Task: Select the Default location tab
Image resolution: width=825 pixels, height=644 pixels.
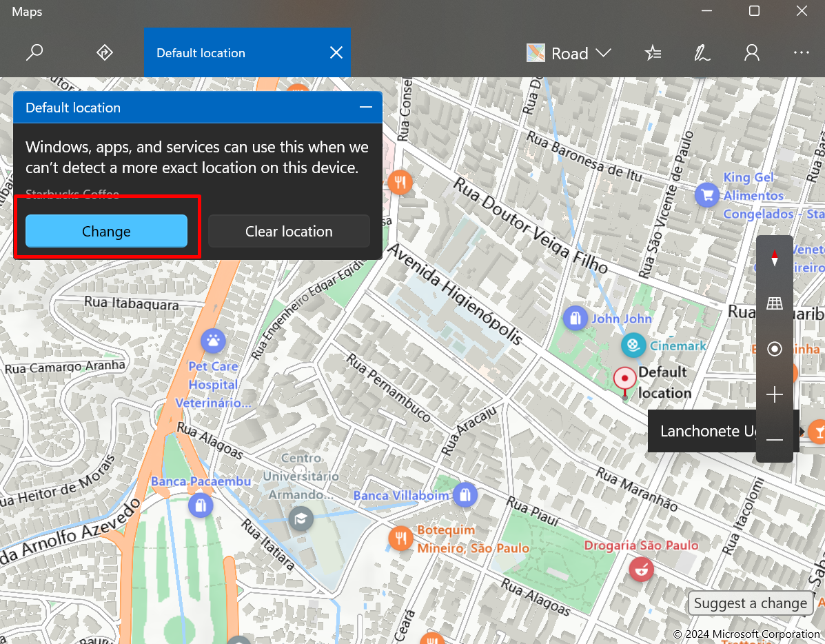Action: (247, 52)
